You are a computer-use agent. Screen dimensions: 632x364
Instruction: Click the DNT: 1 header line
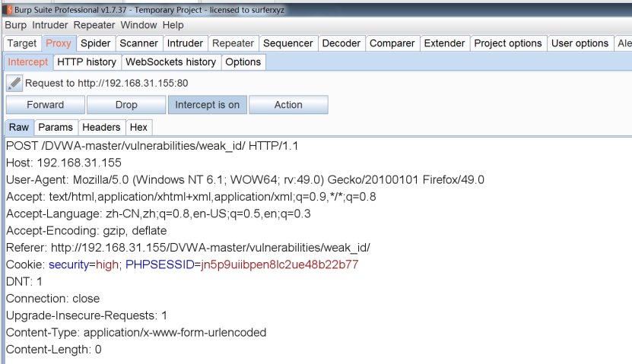(24, 281)
